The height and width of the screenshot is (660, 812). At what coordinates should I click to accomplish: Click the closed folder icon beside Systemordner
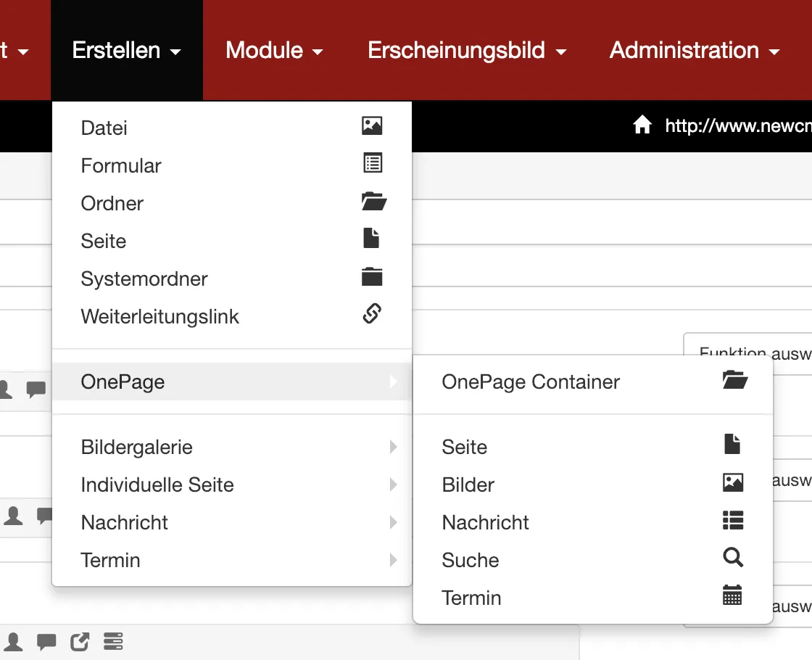[372, 276]
